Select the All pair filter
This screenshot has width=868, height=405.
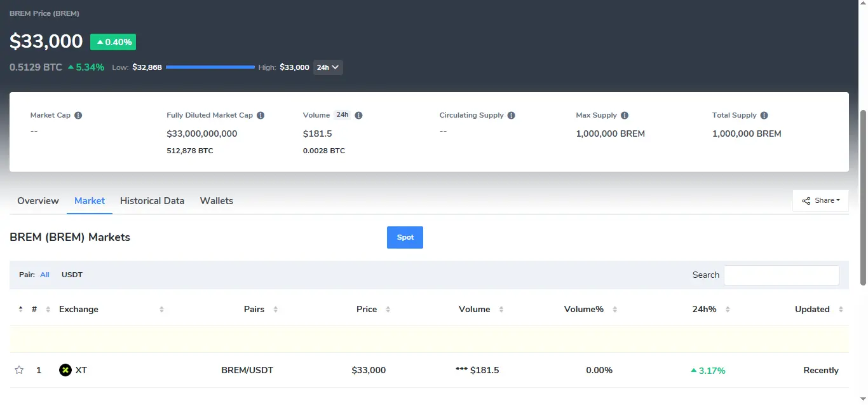44,275
